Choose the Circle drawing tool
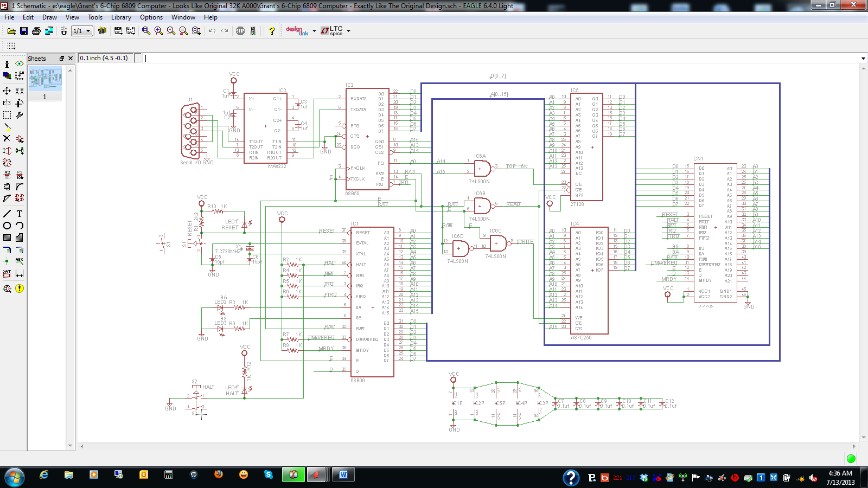 [7, 226]
